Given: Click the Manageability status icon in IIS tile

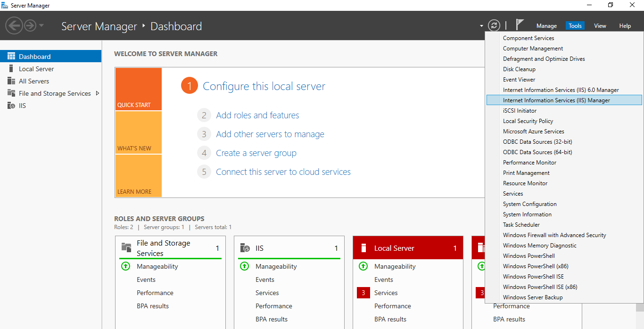Looking at the screenshot, I should pos(244,266).
